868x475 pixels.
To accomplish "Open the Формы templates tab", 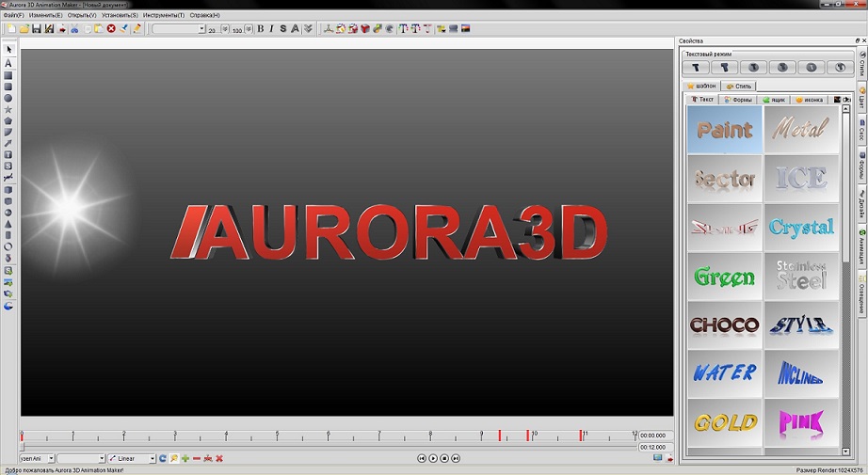I will [x=738, y=100].
